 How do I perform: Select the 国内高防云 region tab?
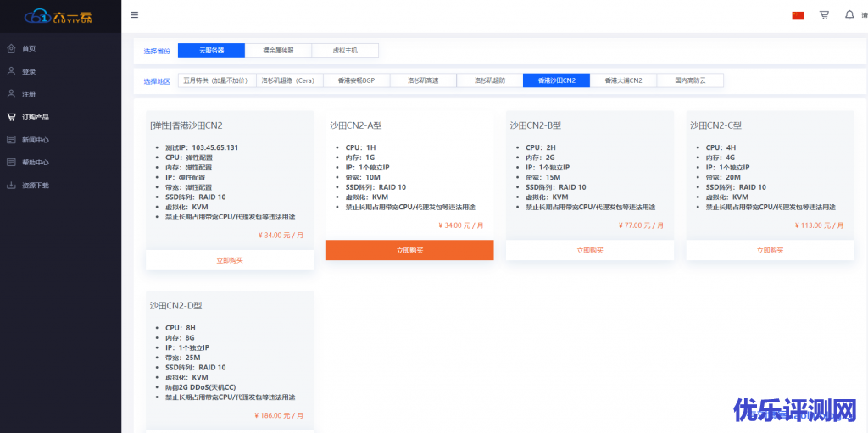[690, 80]
